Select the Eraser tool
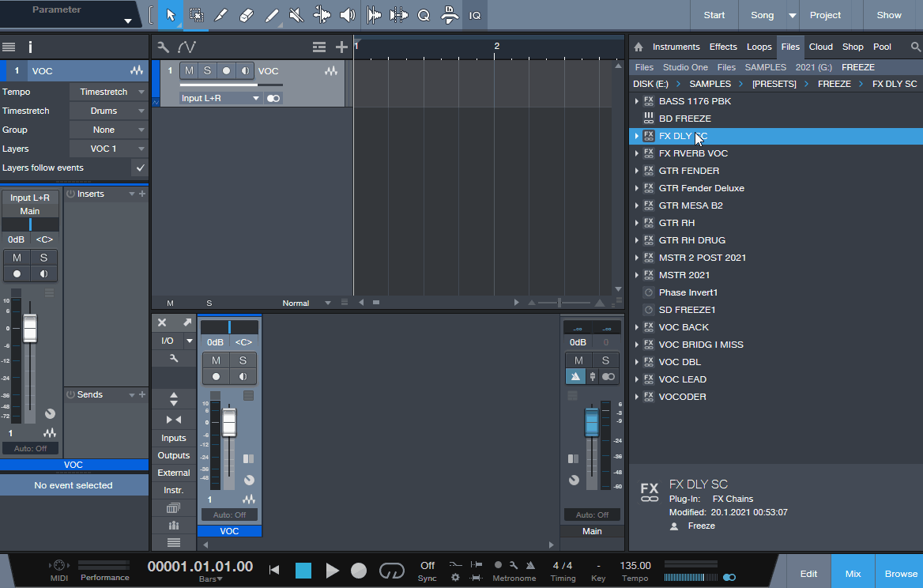The image size is (923, 588). click(x=246, y=15)
